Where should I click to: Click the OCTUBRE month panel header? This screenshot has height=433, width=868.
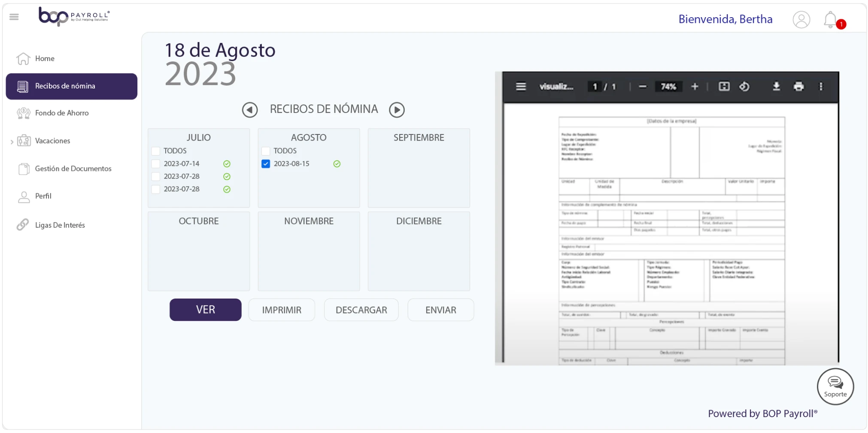tap(199, 221)
